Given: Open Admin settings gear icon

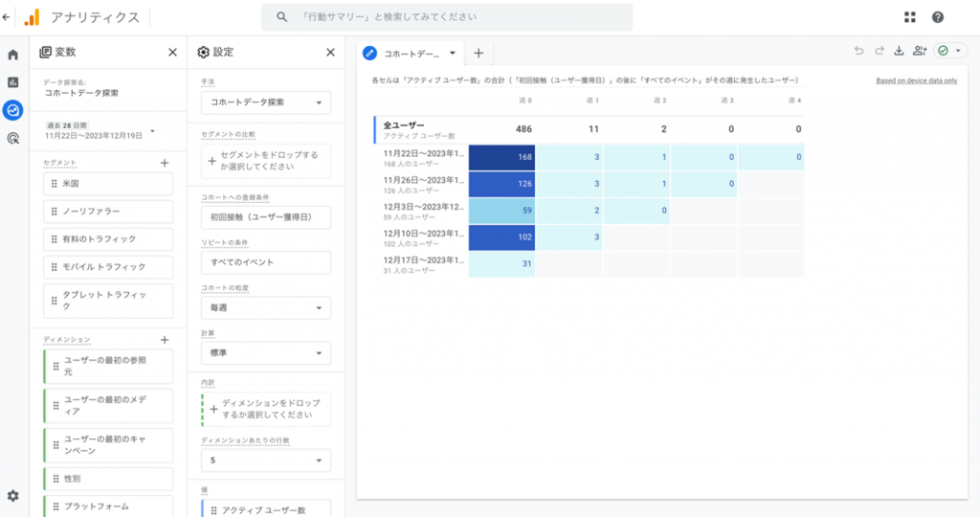Looking at the screenshot, I should [x=12, y=496].
